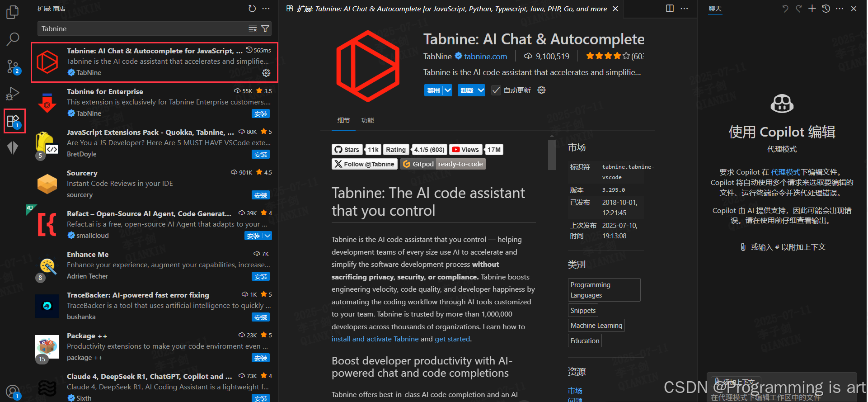The width and height of the screenshot is (868, 402).
Task: Open the Run and Debug view
Action: (x=13, y=94)
